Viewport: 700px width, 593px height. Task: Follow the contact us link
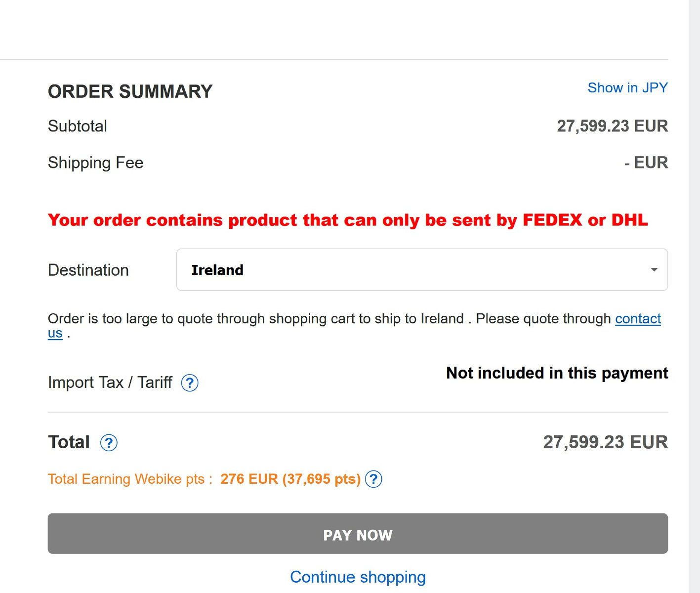coord(637,319)
